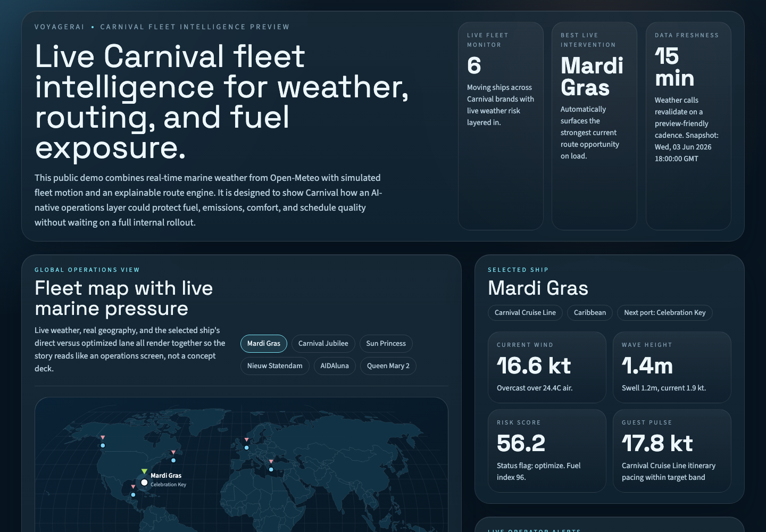766x532 pixels.
Task: Click 'Fleet map with live marine pressure' heading
Action: [x=124, y=298]
